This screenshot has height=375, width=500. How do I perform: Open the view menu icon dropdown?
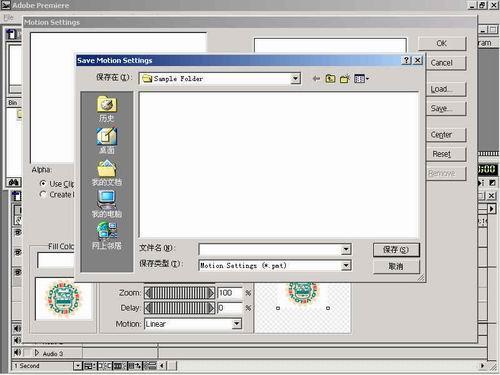pos(361,79)
